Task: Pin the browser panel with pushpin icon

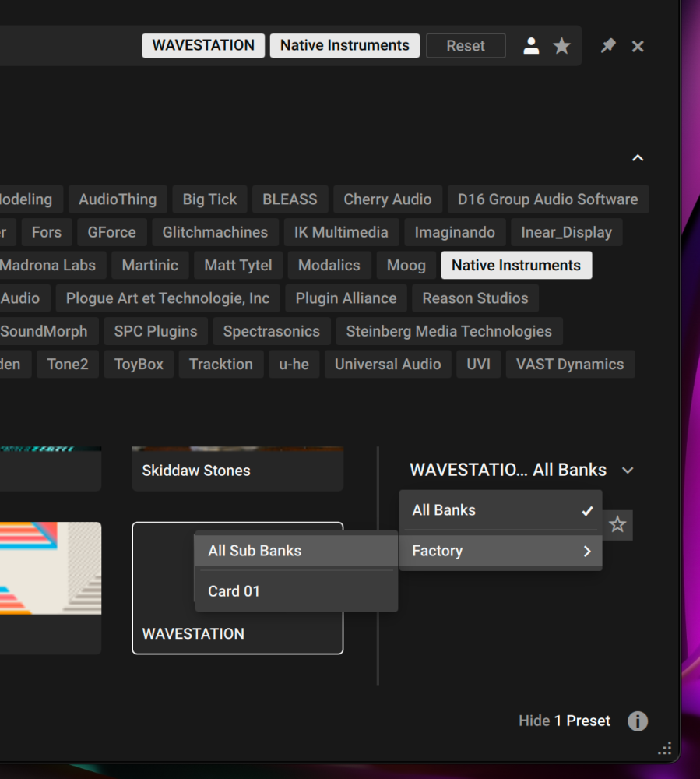Action: (607, 46)
